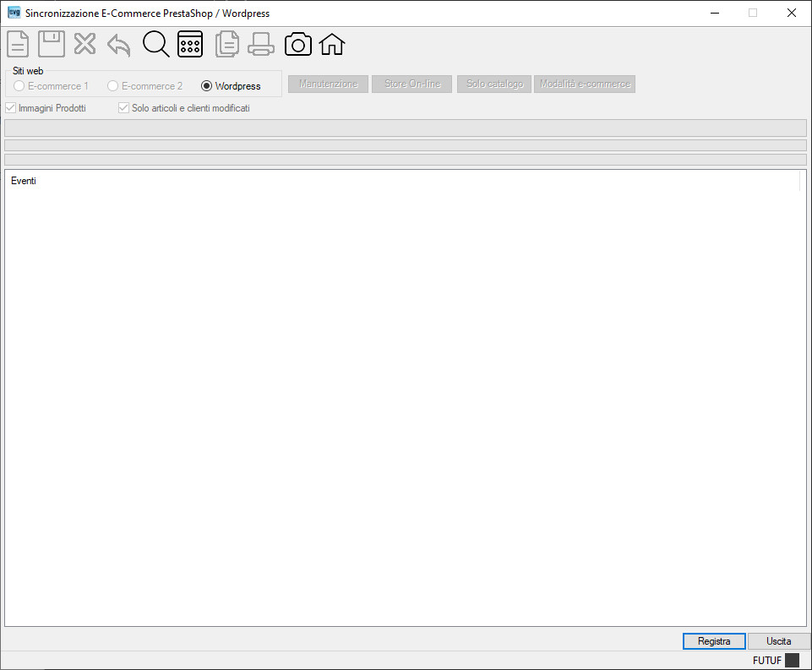Click inside the Eventi log area
The width and height of the screenshot is (812, 670).
pos(406,398)
